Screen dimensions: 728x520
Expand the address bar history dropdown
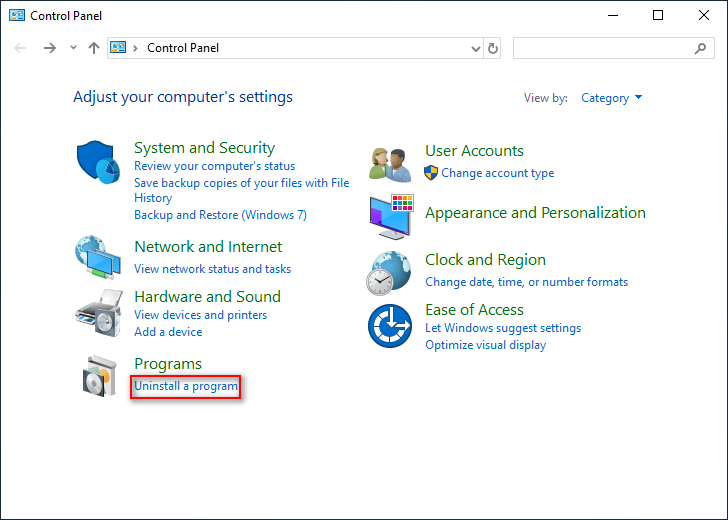pyautogui.click(x=475, y=48)
